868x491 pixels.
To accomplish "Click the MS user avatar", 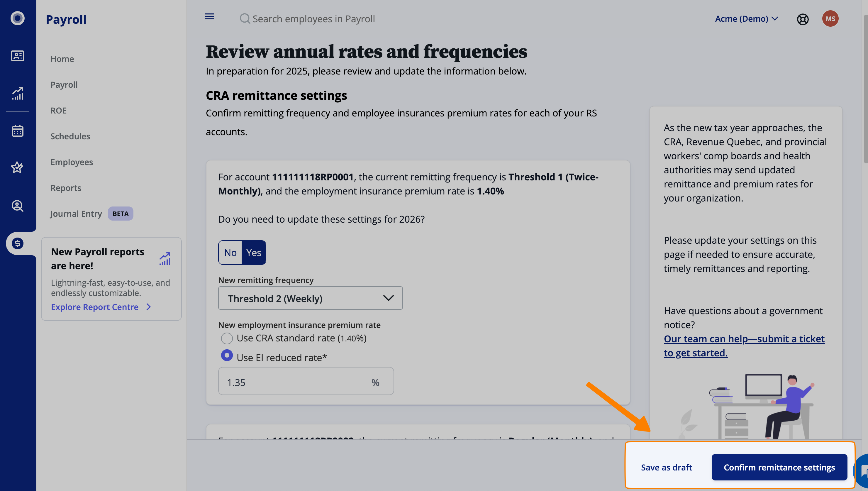I will [x=830, y=19].
